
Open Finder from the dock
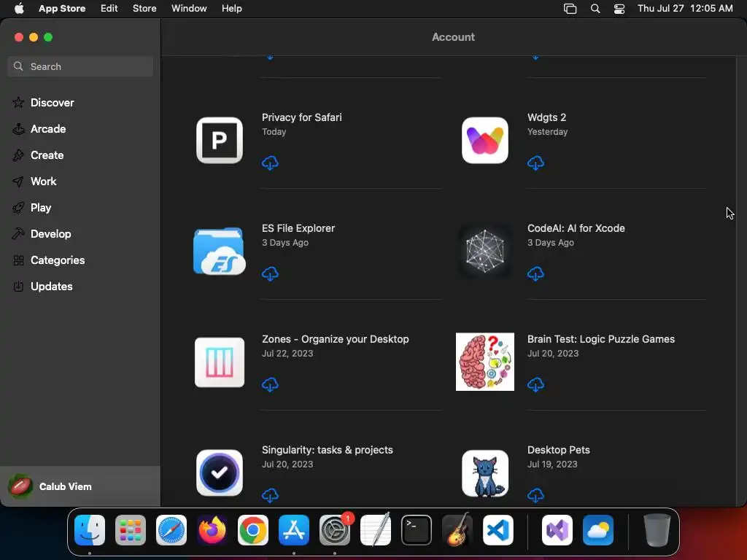pyautogui.click(x=90, y=530)
